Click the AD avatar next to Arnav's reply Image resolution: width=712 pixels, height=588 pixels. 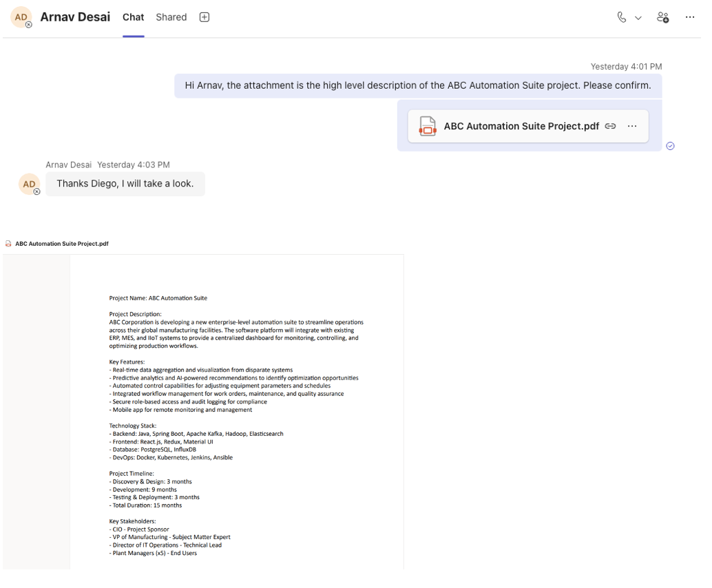point(29,184)
